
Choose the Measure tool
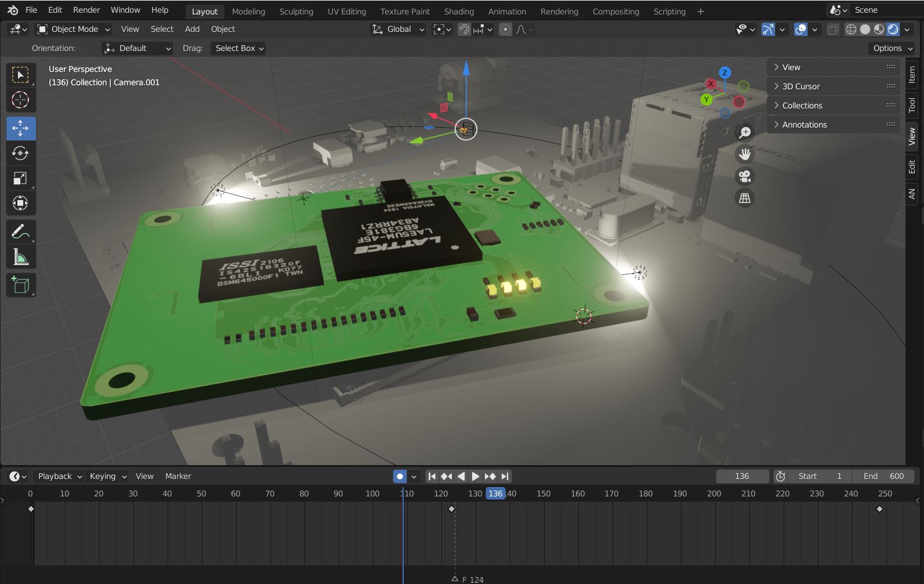click(x=20, y=257)
